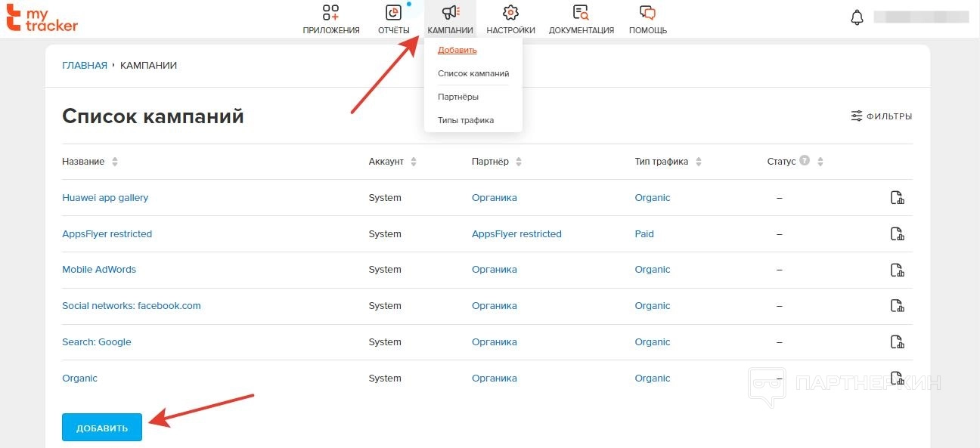Open the Фильтры filters panel
This screenshot has height=448, width=980.
point(881,116)
